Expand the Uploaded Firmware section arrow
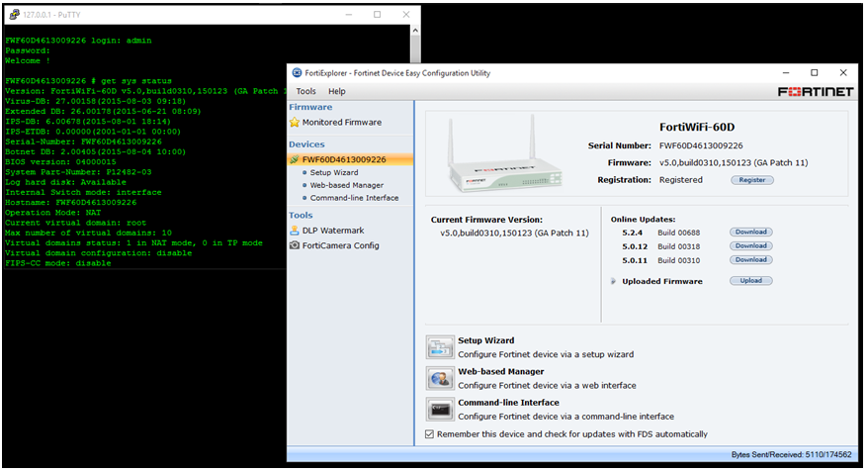The height and width of the screenshot is (472, 868). pyautogui.click(x=613, y=281)
